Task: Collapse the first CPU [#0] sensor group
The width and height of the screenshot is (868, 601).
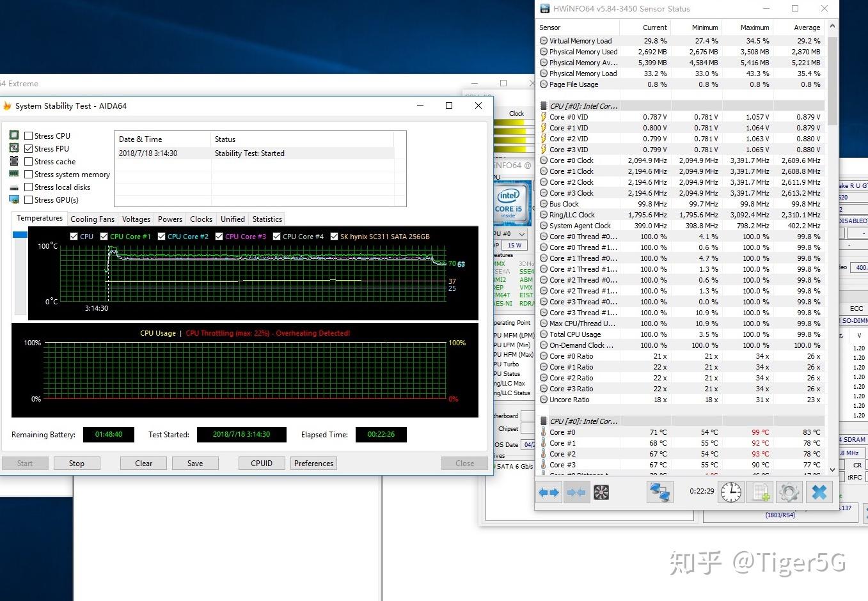Action: [x=542, y=105]
